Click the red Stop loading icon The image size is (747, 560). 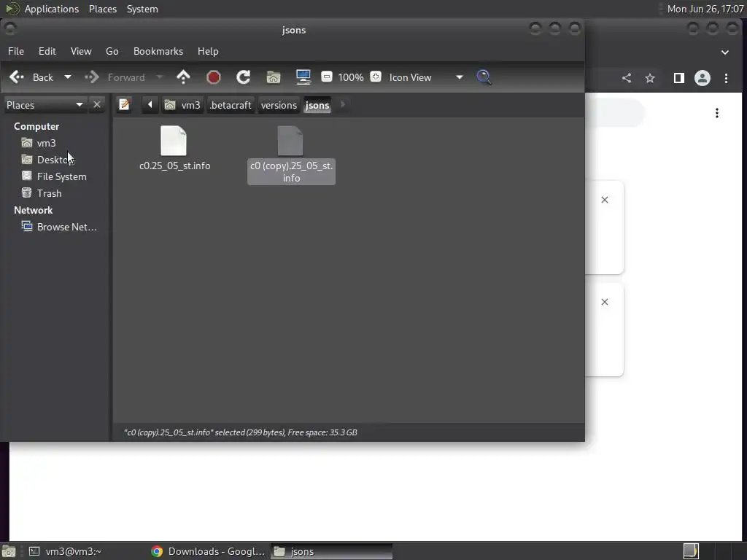coord(214,77)
